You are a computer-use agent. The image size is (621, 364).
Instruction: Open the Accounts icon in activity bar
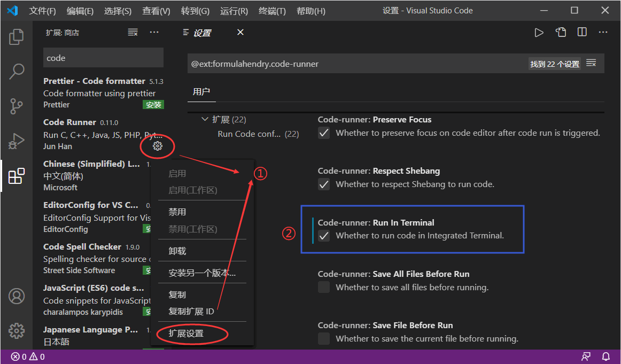pyautogui.click(x=16, y=296)
